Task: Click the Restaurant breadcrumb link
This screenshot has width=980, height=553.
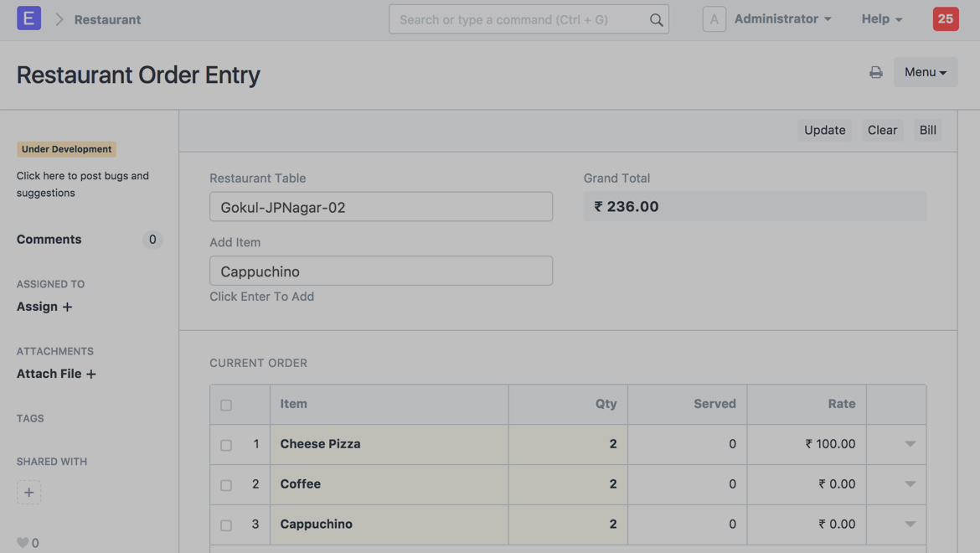Action: (107, 19)
